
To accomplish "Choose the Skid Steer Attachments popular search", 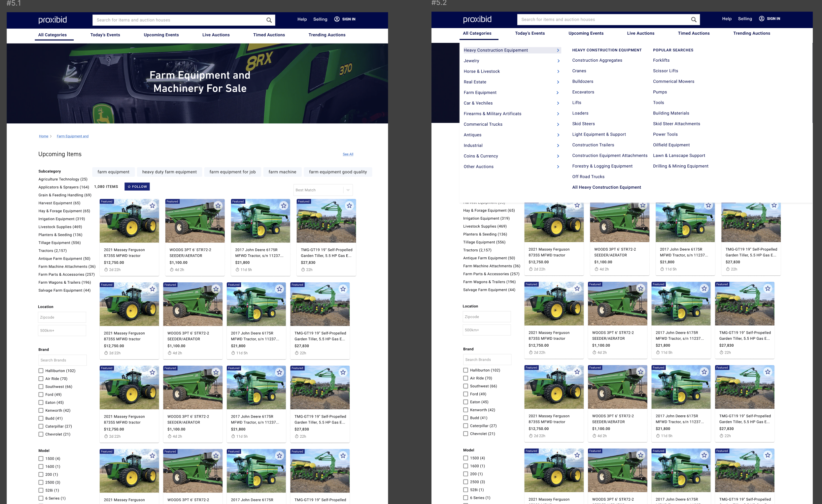I will pyautogui.click(x=676, y=124).
